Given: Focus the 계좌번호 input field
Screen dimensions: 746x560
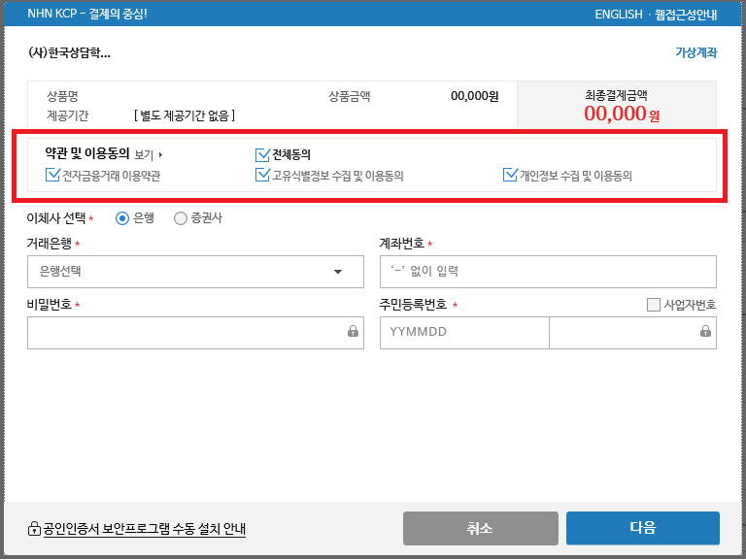Looking at the screenshot, I should pos(548,272).
